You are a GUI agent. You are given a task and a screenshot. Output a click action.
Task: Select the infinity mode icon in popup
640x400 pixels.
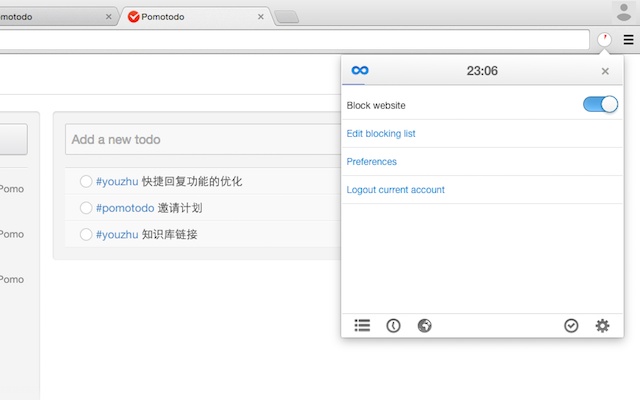click(x=360, y=70)
